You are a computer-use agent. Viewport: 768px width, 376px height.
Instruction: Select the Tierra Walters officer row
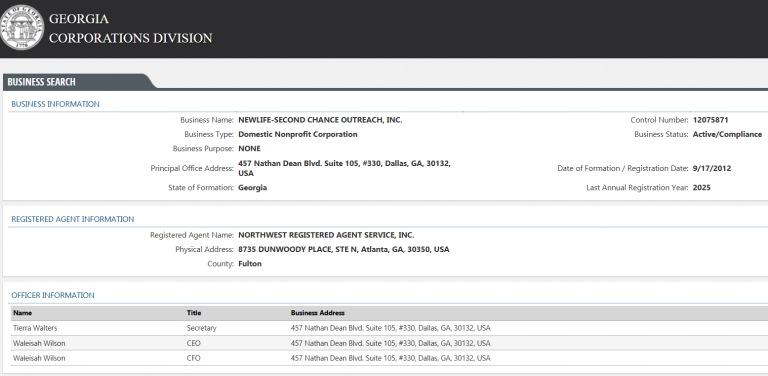[389, 328]
